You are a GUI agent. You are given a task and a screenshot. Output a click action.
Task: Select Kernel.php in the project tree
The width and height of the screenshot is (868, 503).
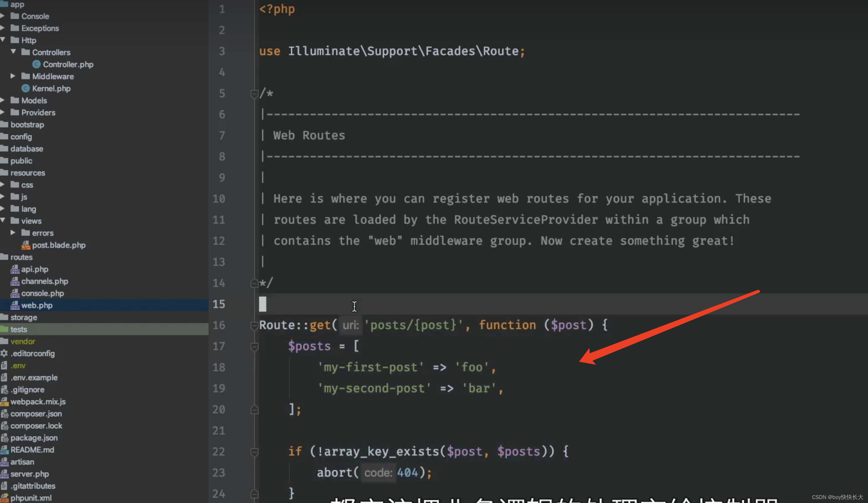tap(51, 88)
